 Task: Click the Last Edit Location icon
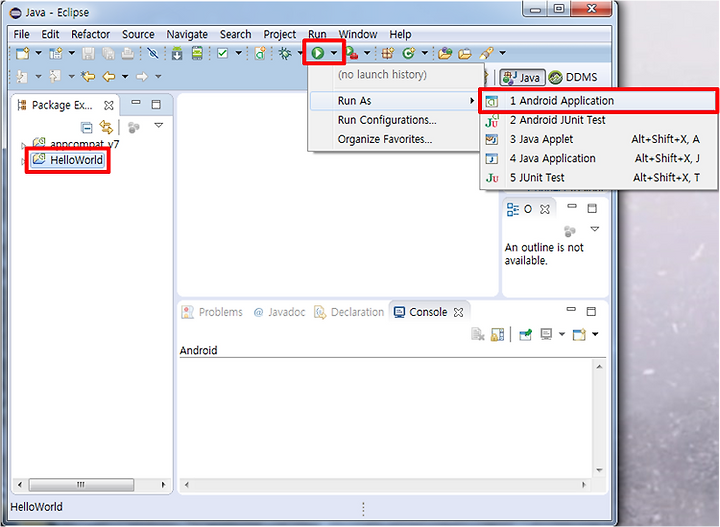tap(88, 76)
